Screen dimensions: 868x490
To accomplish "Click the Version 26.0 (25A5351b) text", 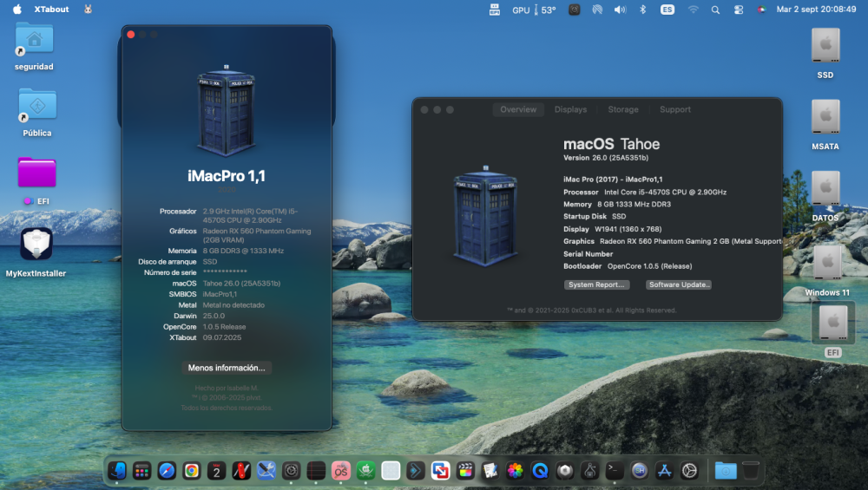I will point(606,158).
